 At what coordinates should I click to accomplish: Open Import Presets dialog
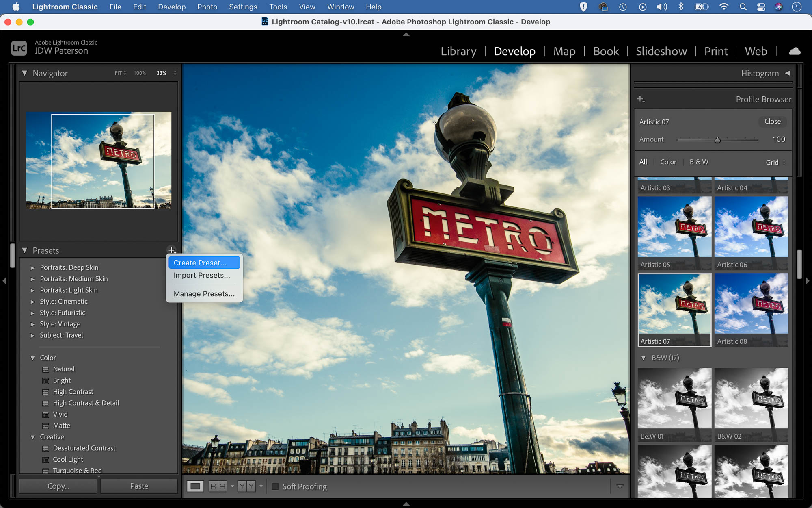pos(201,275)
